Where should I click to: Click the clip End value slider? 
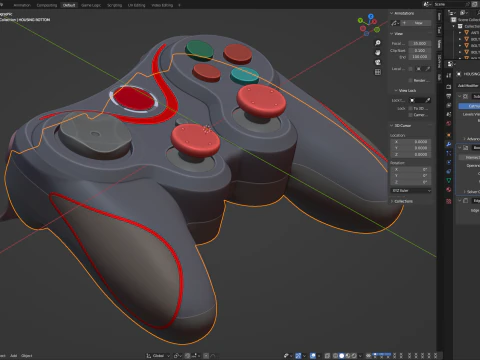coord(420,57)
